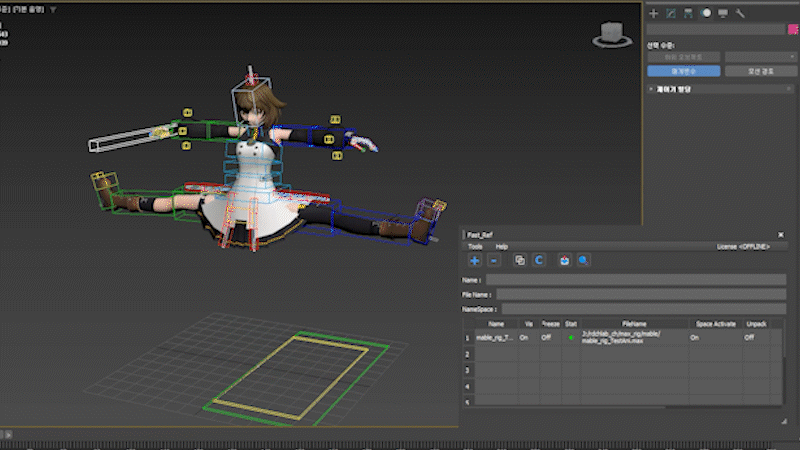This screenshot has width=800, height=450.
Task: Open the Tools menu in Fast_Ref
Action: click(475, 245)
